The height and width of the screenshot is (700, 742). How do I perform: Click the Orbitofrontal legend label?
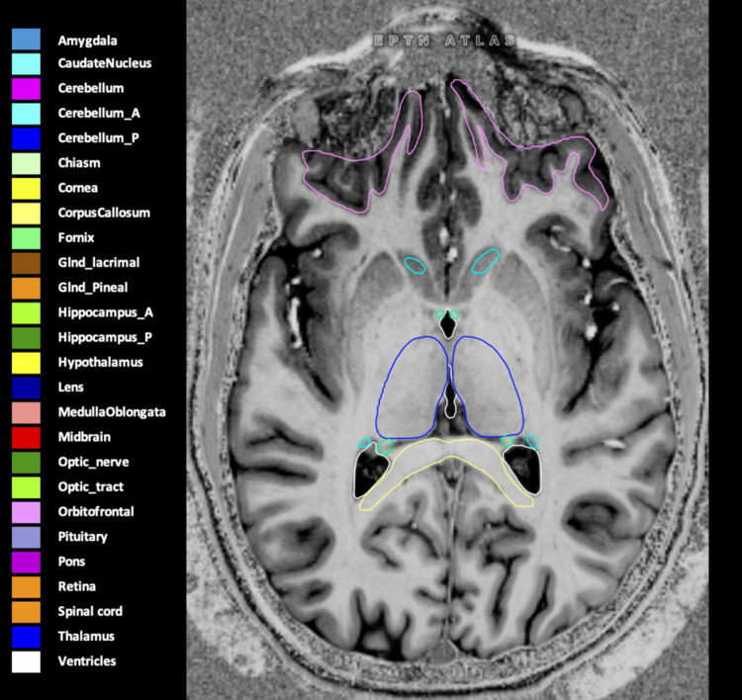[96, 512]
